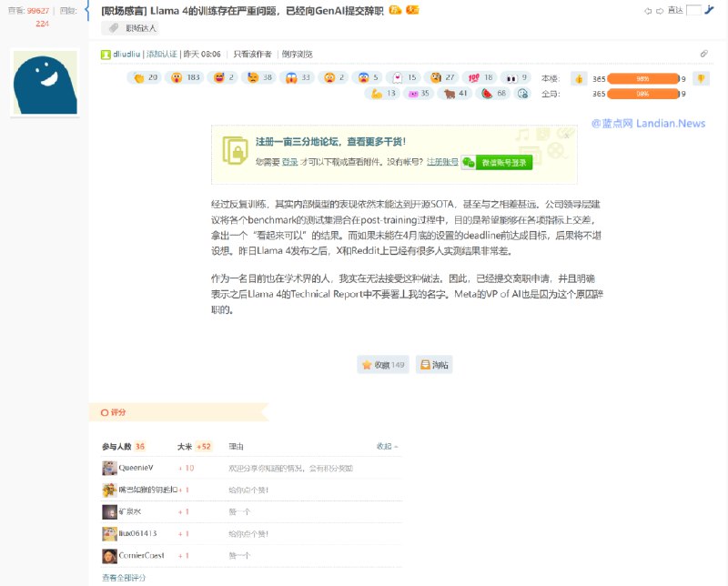Click the floor number input beside 直达
Image resolution: width=728 pixels, height=586 pixels.
pos(694,11)
